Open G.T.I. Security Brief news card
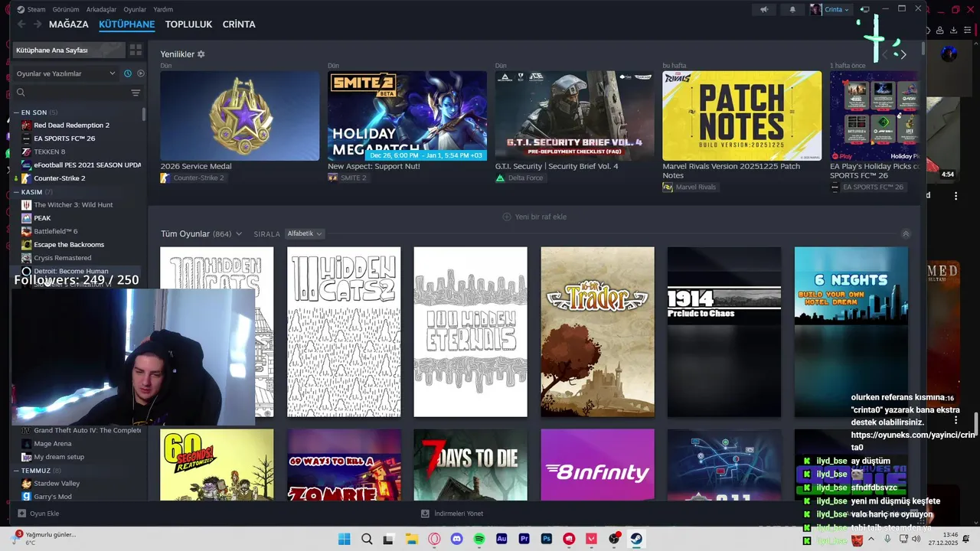The width and height of the screenshot is (980, 551). tap(574, 116)
